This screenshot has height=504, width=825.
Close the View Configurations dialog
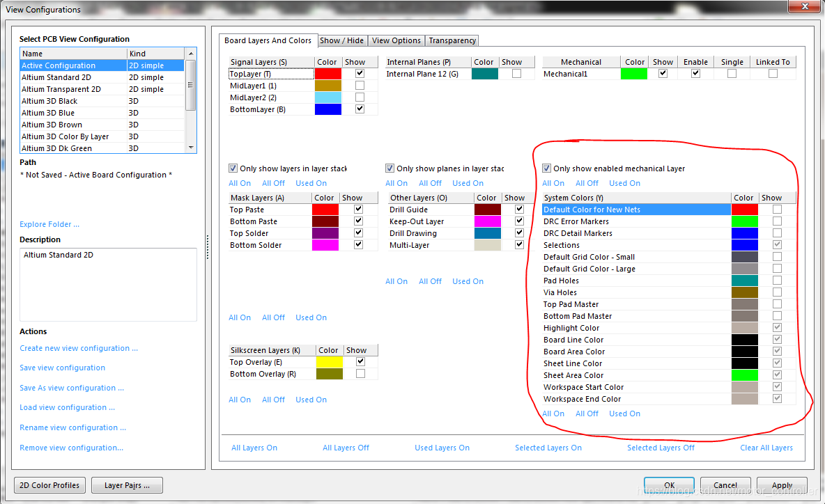(805, 6)
